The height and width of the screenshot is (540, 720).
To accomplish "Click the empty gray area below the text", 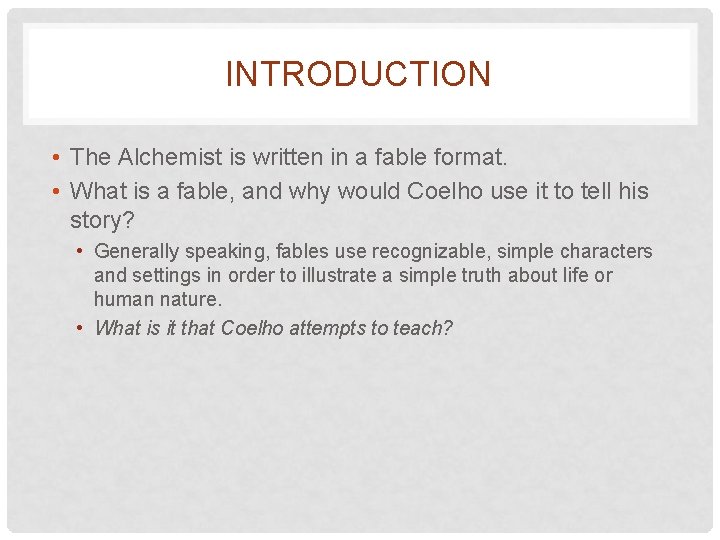I will point(360,432).
